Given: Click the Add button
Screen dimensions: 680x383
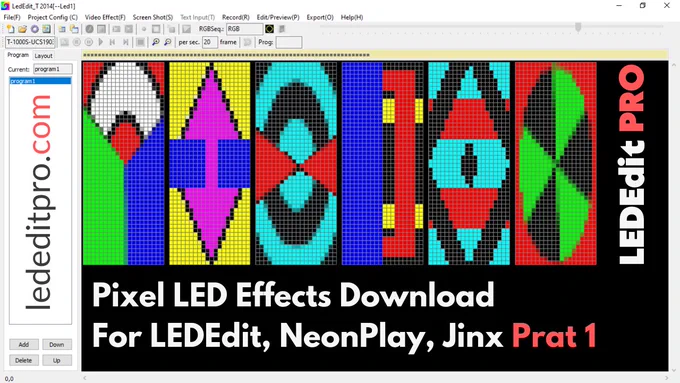Looking at the screenshot, I should tap(24, 344).
